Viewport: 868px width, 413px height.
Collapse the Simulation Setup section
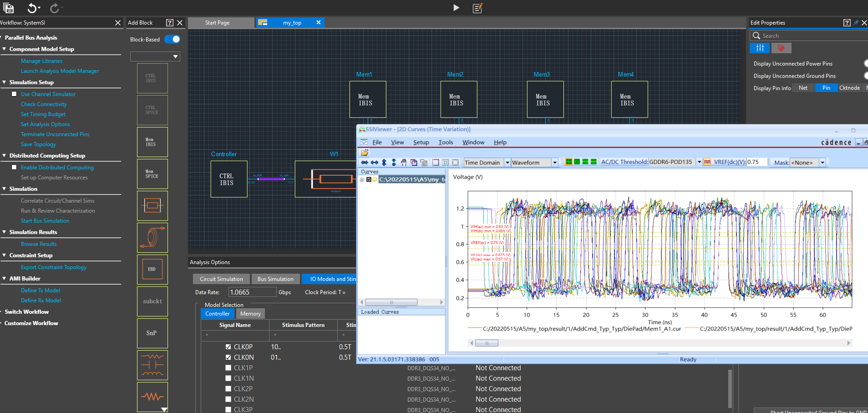click(x=4, y=82)
